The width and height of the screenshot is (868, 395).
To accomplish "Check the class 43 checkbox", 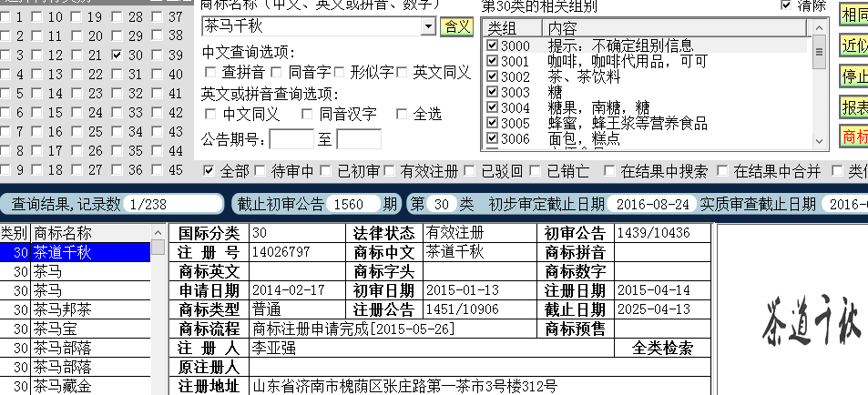I will click(x=158, y=132).
